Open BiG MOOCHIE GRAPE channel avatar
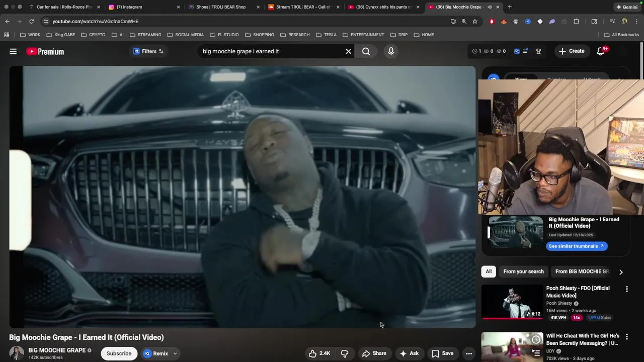644x362 pixels. tap(17, 353)
